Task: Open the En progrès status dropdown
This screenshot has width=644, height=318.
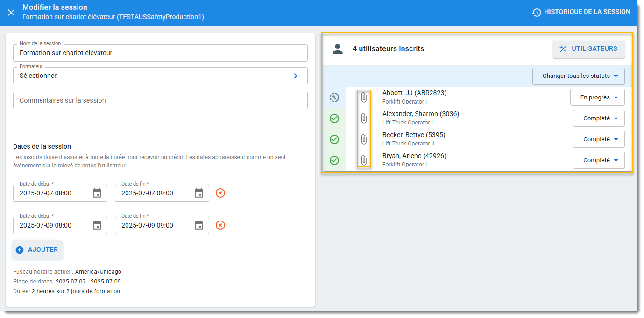Action: point(597,97)
